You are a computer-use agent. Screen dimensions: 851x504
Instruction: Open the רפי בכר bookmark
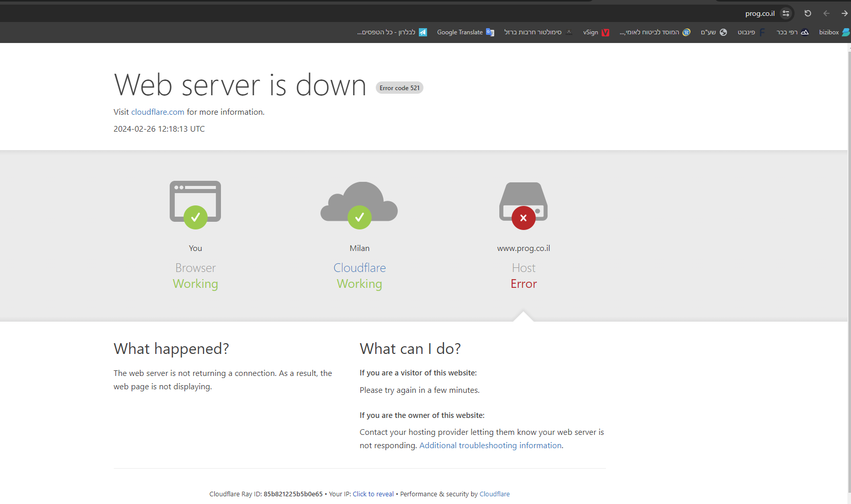(793, 32)
